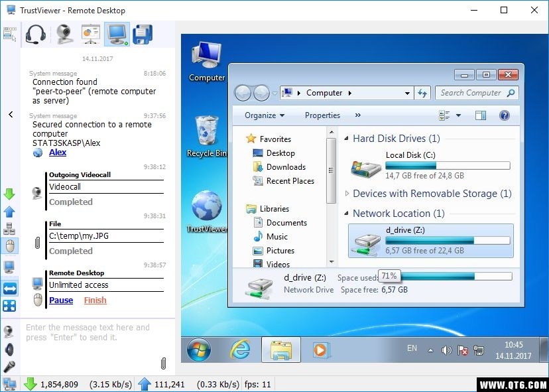549x392 pixels.
Task: Toggle the webcam icon beside message box
Action: pyautogui.click(x=9, y=331)
